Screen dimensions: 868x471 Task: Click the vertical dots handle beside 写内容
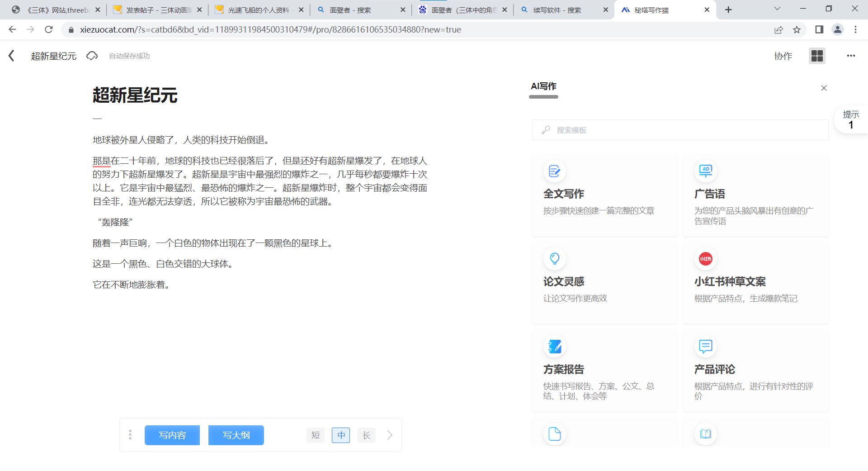(x=130, y=435)
